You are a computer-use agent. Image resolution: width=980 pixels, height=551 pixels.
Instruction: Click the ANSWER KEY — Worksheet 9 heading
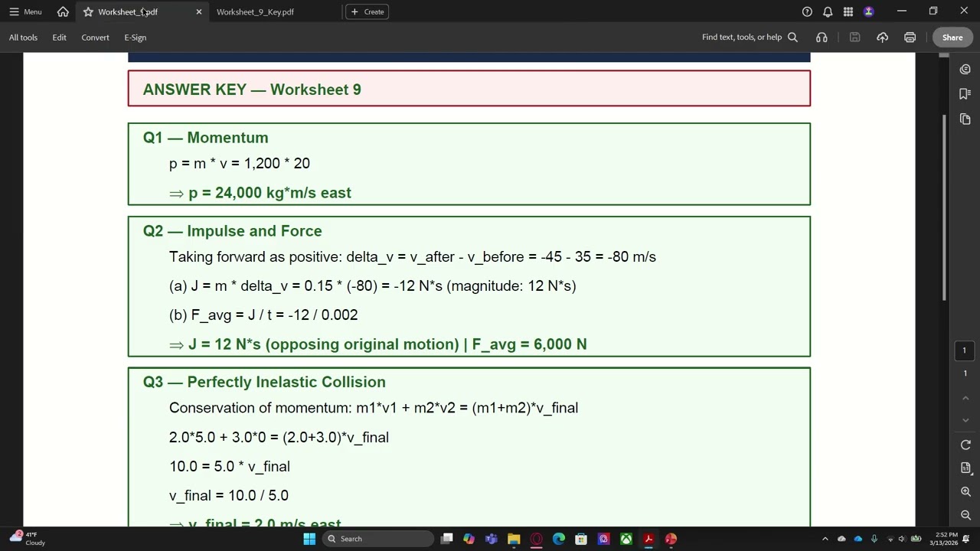coord(252,90)
